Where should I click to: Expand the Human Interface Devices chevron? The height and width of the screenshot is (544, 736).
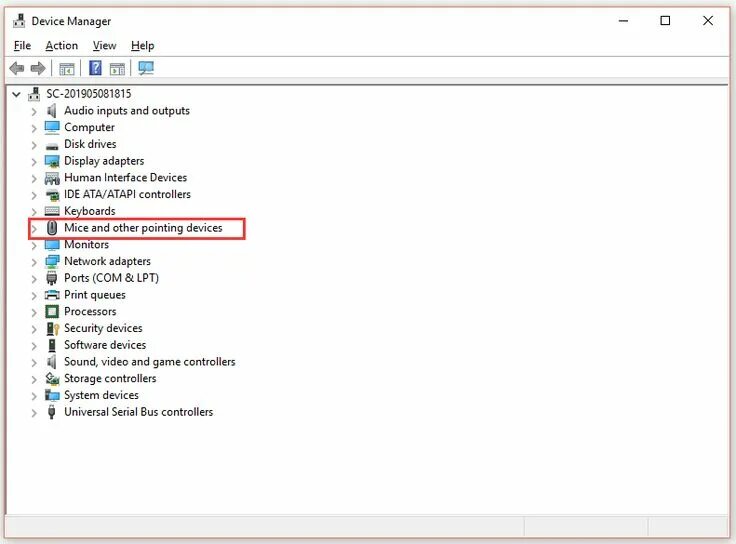click(x=34, y=179)
